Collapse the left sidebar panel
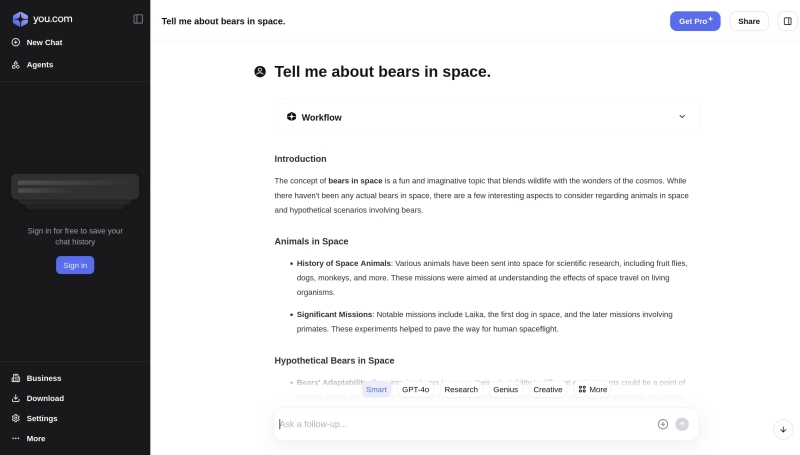This screenshot has width=800, height=455. pyautogui.click(x=138, y=19)
